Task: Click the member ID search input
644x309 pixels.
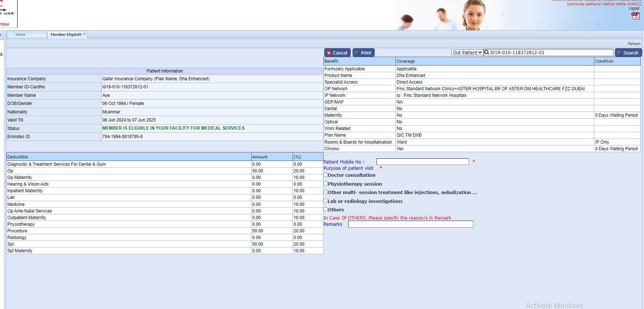Action: point(550,53)
